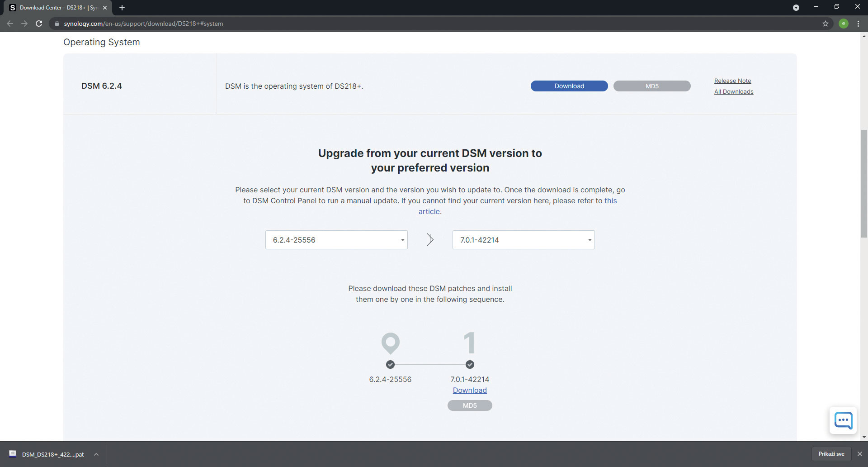Select the Download Center - DS218+ tab
This screenshot has height=467, width=868.
pyautogui.click(x=58, y=8)
